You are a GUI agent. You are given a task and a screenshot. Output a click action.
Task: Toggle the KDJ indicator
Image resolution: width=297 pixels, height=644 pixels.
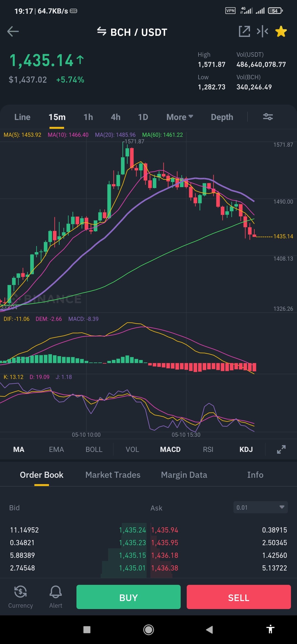coord(246,449)
